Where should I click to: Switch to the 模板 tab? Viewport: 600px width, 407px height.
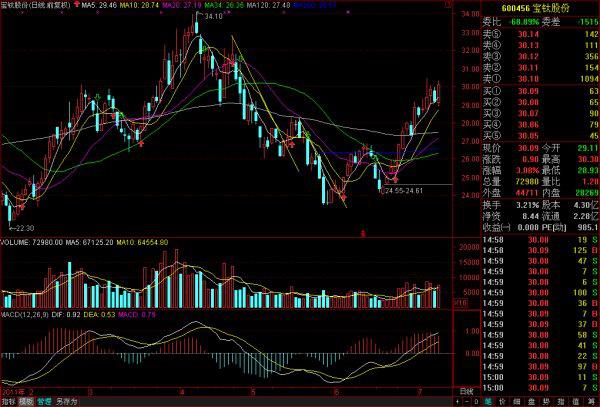coord(26,401)
